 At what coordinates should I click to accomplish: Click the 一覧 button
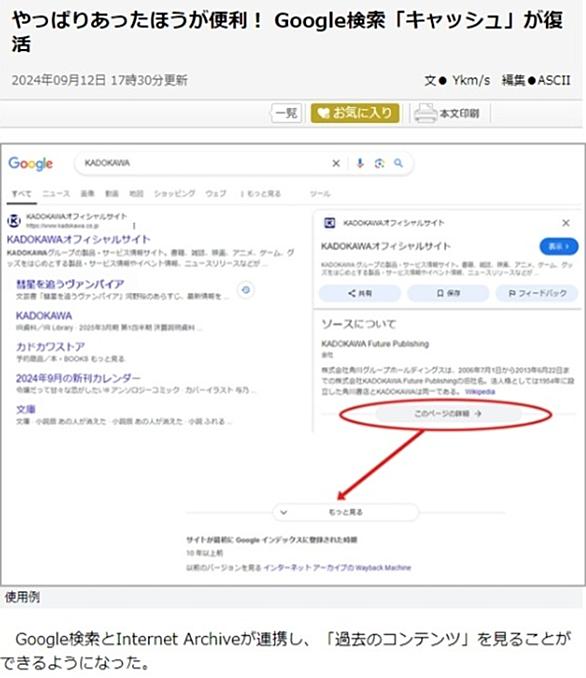286,113
